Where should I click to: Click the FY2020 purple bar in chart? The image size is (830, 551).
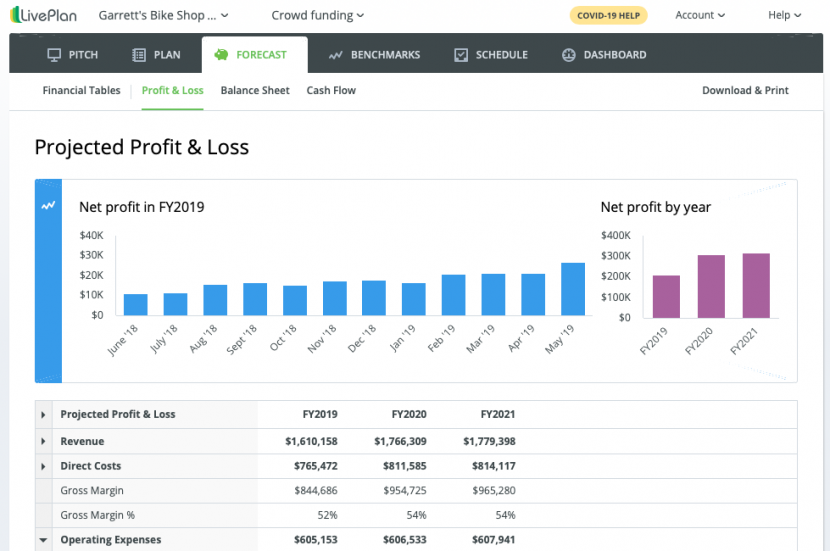tap(711, 286)
